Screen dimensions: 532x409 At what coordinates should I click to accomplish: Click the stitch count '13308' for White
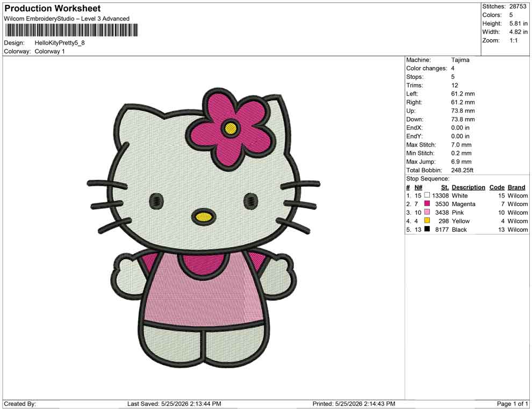tap(441, 195)
